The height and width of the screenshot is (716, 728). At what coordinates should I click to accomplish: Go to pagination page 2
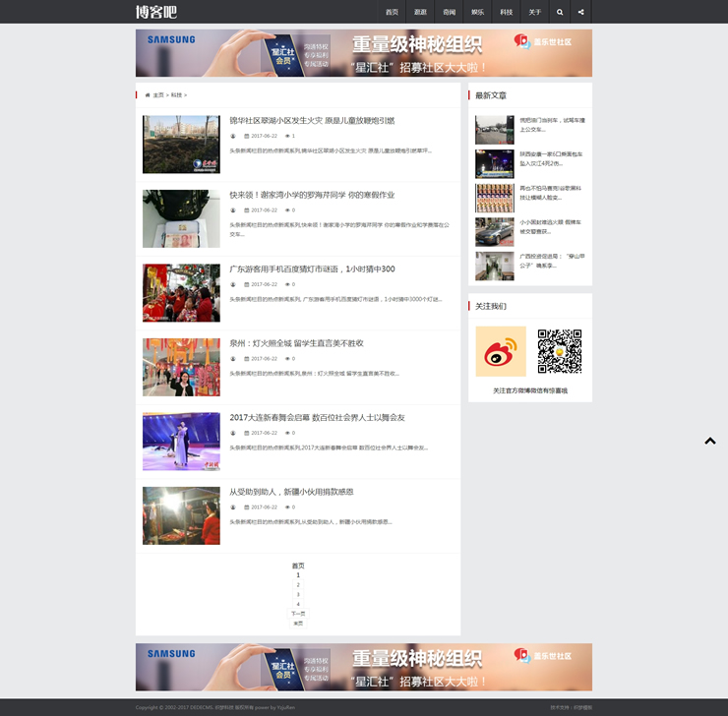pyautogui.click(x=298, y=585)
